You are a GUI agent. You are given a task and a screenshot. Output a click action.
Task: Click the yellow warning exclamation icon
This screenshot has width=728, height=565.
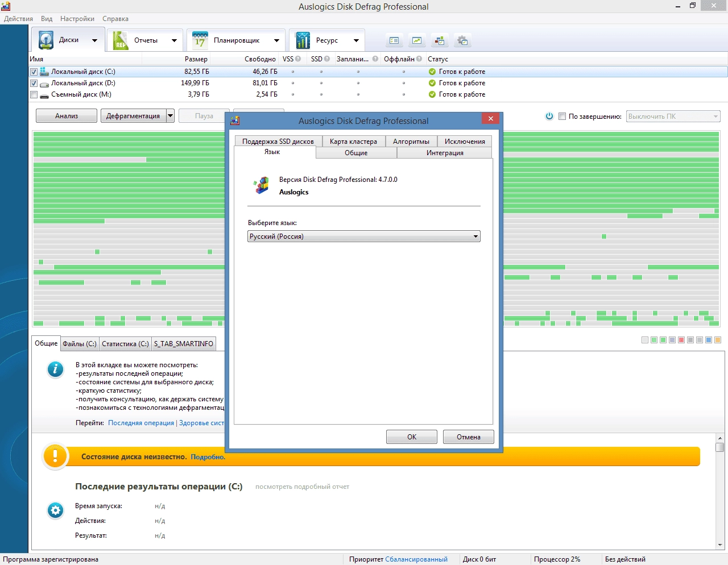pos(55,456)
